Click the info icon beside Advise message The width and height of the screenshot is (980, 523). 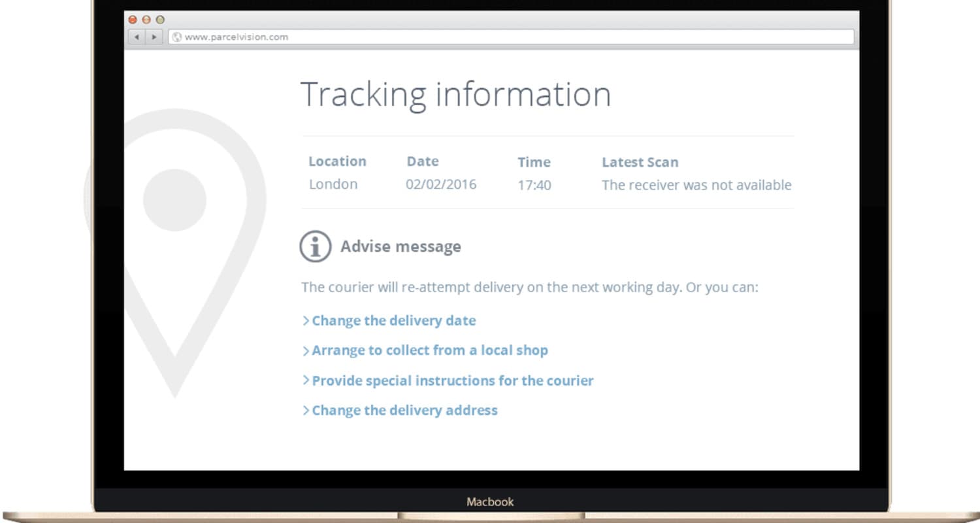click(x=316, y=246)
